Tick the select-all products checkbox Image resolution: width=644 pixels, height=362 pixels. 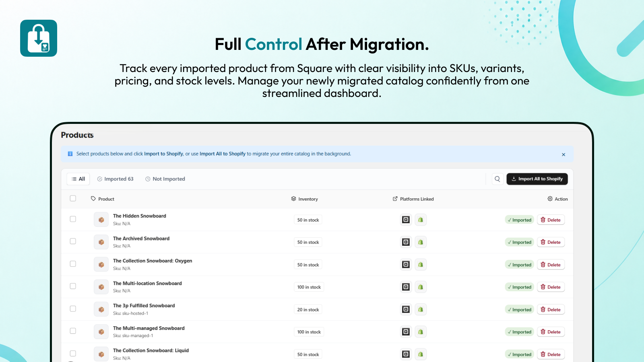[x=73, y=198]
